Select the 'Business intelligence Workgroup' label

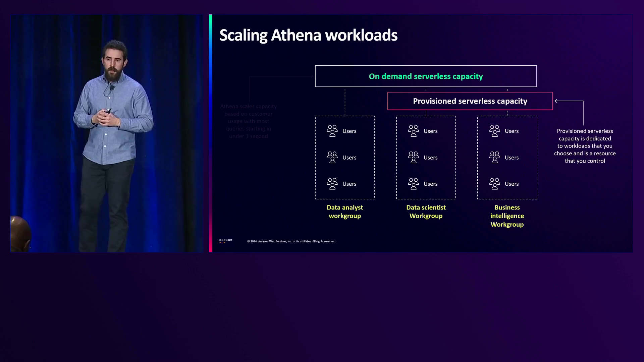pos(507,216)
